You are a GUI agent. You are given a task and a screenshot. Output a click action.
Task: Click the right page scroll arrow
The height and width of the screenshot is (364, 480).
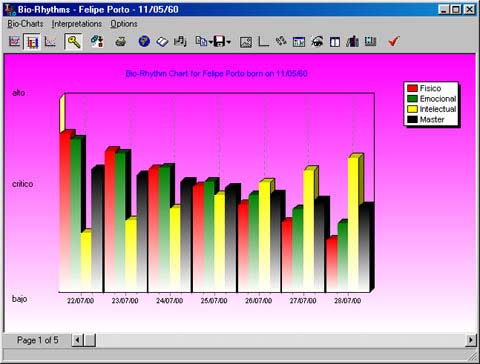pyautogui.click(x=470, y=340)
